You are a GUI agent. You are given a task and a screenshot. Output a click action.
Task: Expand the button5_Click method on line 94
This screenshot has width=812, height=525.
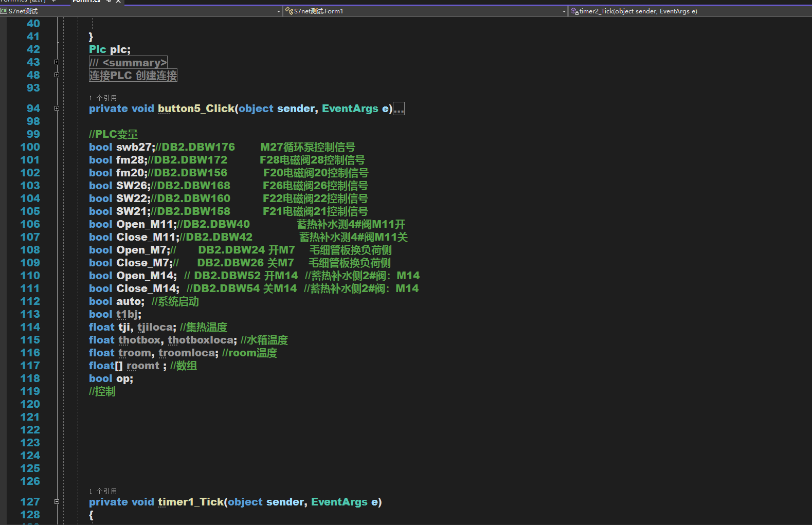(57, 108)
